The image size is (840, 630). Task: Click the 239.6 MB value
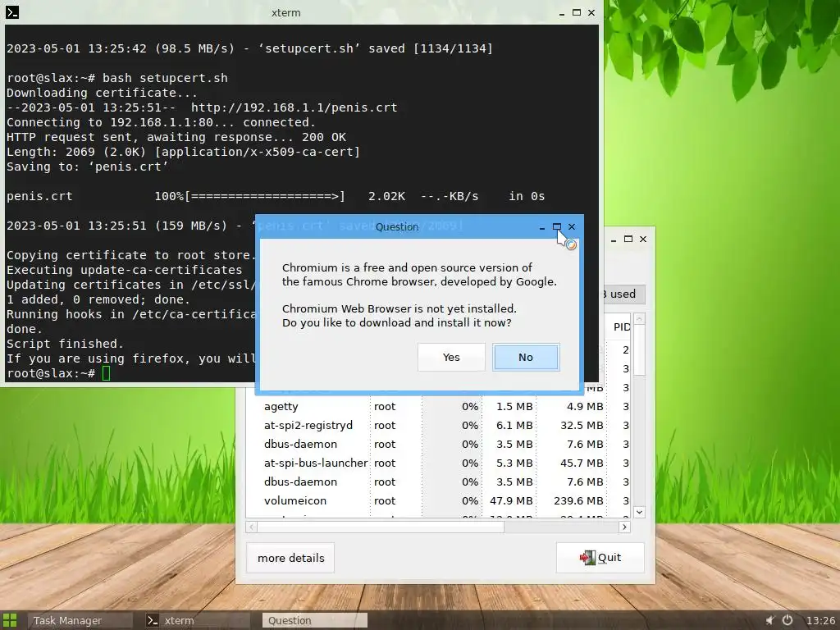click(x=578, y=500)
